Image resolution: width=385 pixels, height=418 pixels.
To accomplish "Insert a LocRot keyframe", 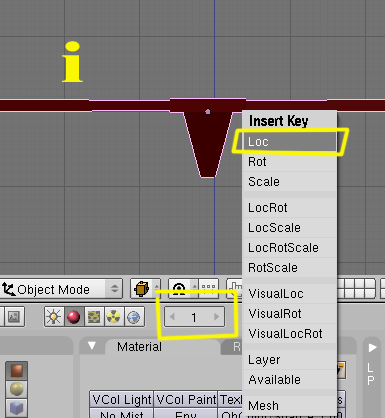I will 290,208.
